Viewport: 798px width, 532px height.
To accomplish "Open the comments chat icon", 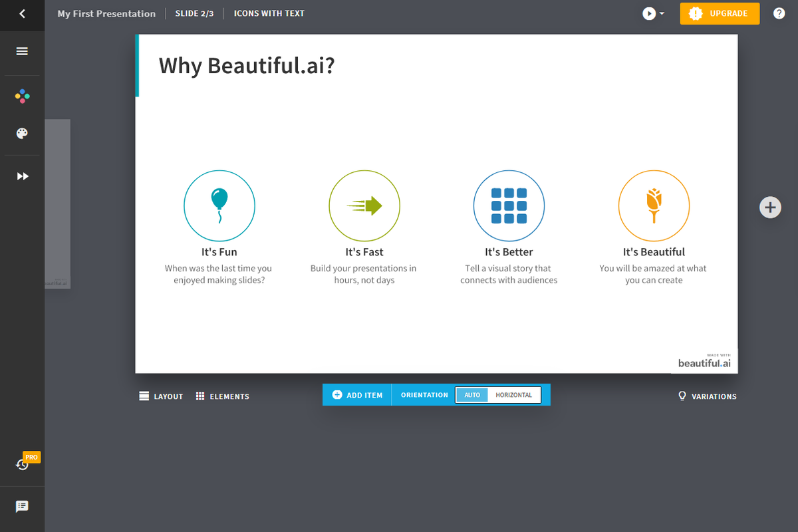I will pos(22,506).
